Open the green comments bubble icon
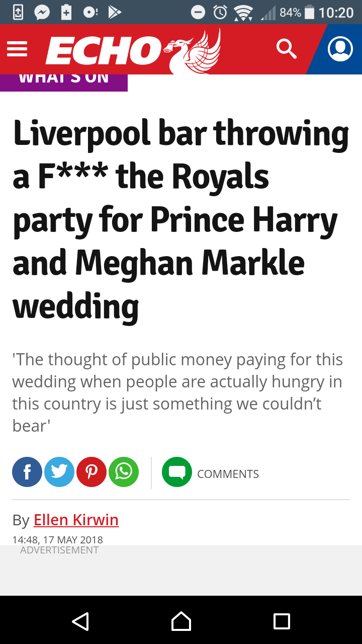This screenshot has width=362, height=644. (x=177, y=472)
